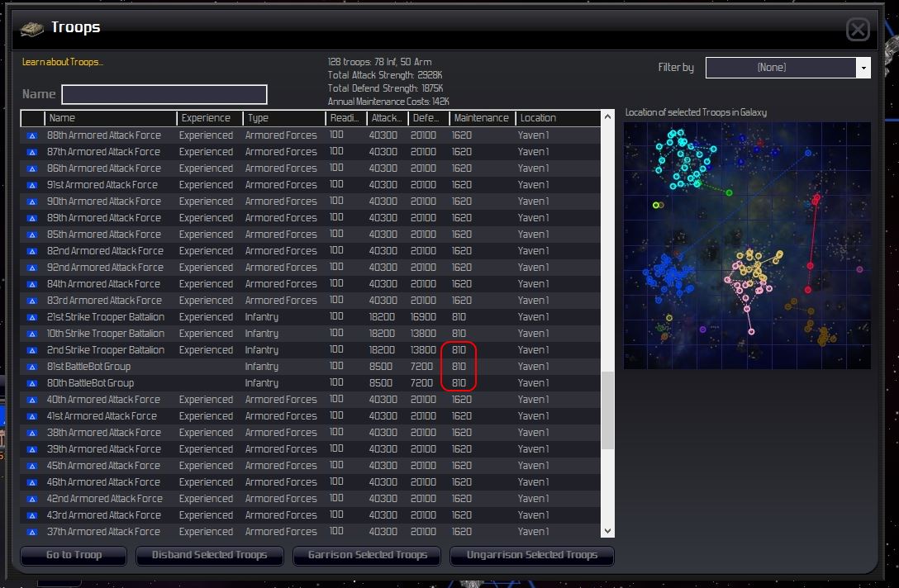Click attack value 8500 of 80th BattleBot Group
Screen dimensions: 899x588
381,383
